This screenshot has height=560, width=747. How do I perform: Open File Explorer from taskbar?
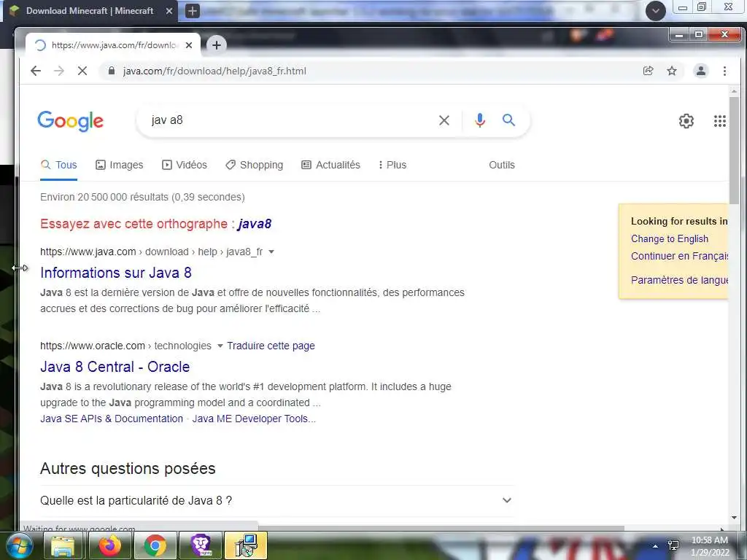point(63,545)
